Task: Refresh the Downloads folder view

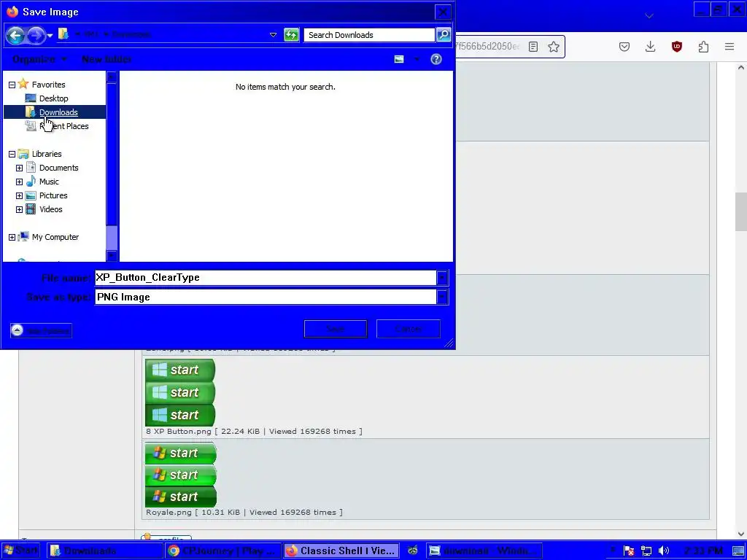Action: pos(291,35)
